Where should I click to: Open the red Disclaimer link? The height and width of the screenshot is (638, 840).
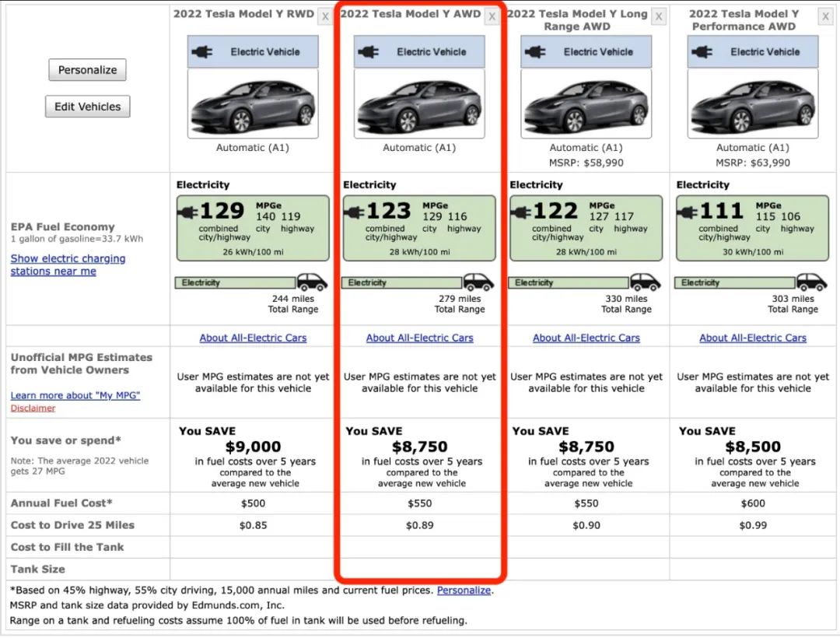(x=33, y=408)
